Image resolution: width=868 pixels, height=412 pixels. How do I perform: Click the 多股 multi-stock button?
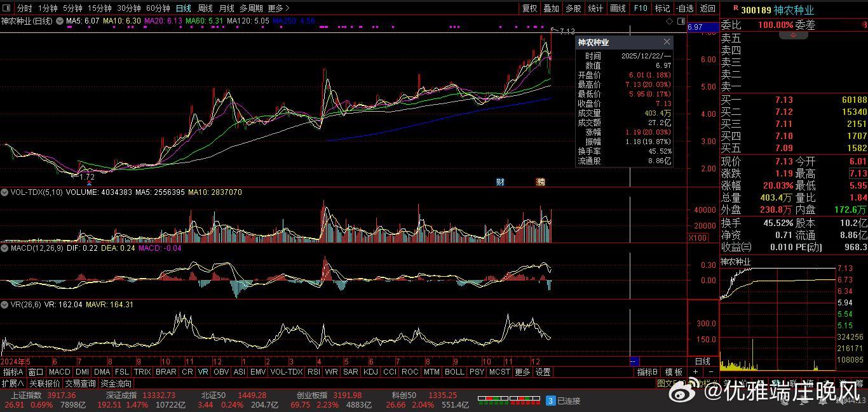pyautogui.click(x=573, y=8)
